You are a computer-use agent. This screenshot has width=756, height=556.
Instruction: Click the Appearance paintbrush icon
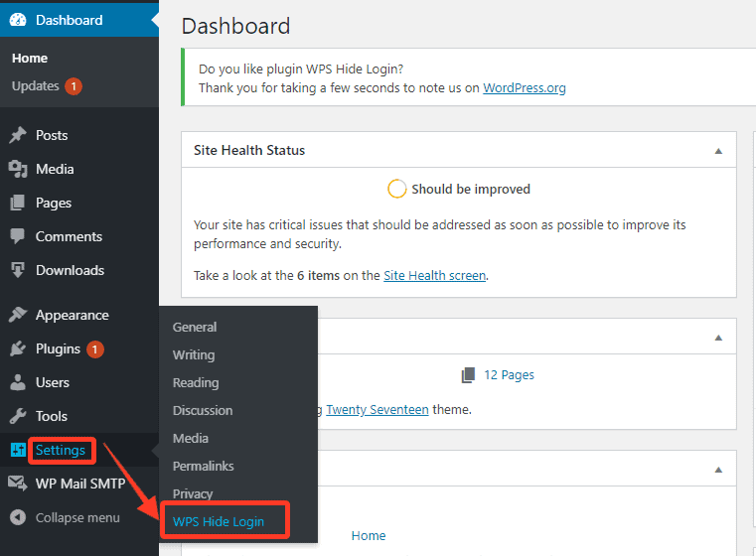point(18,315)
